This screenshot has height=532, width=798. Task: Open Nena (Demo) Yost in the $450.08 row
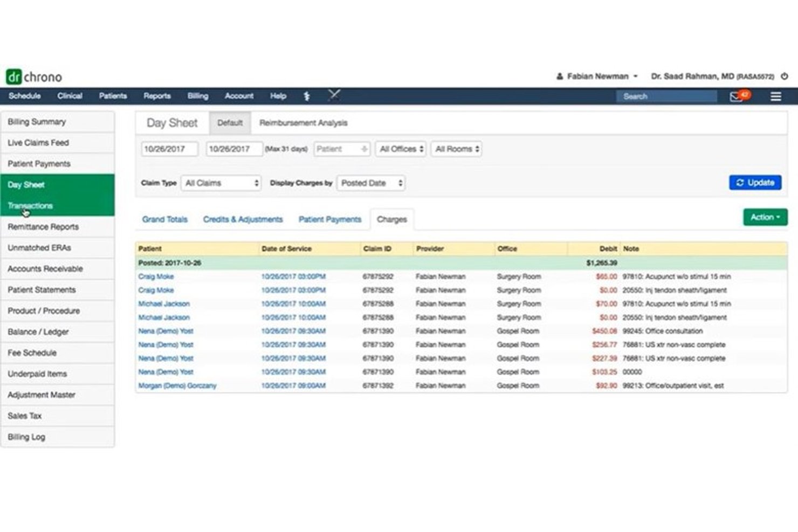click(166, 331)
